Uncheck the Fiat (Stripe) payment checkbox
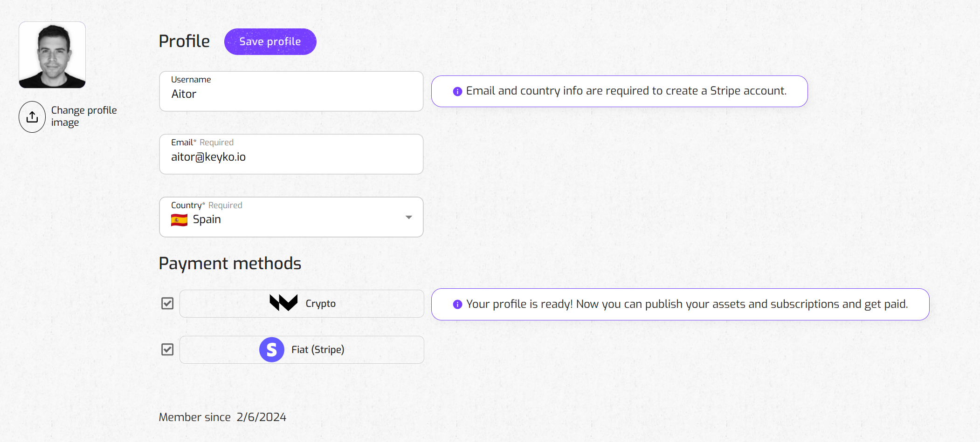The image size is (980, 442). pyautogui.click(x=167, y=350)
